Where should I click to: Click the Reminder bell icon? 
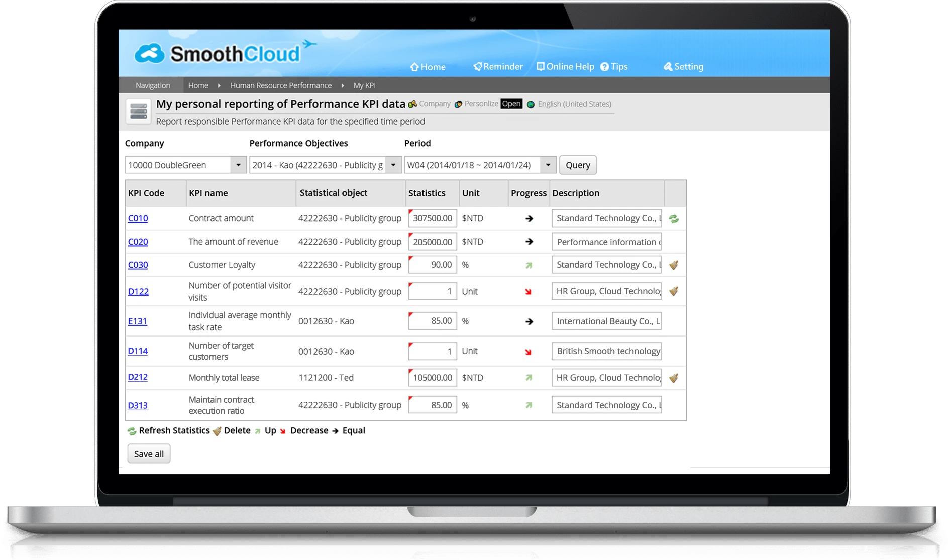pyautogui.click(x=478, y=66)
